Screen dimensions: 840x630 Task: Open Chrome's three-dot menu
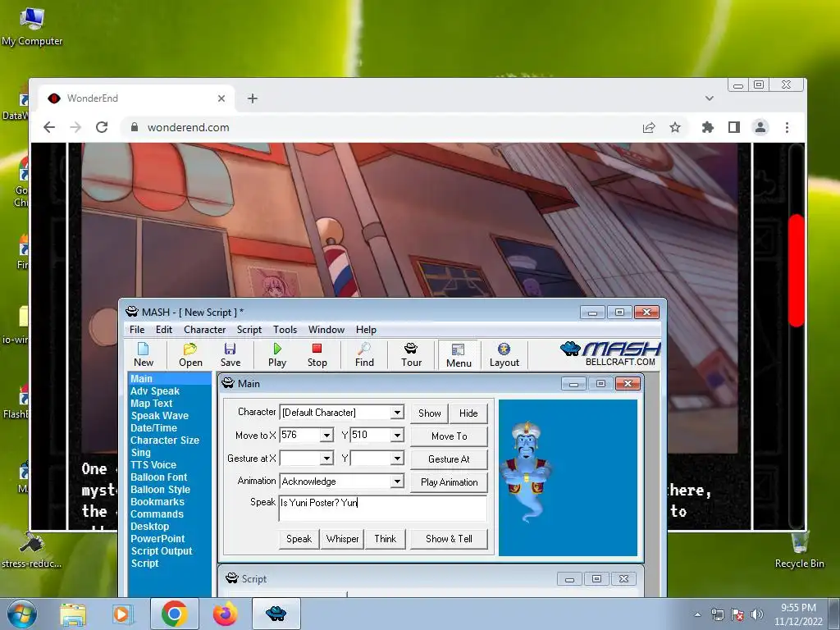pos(787,127)
